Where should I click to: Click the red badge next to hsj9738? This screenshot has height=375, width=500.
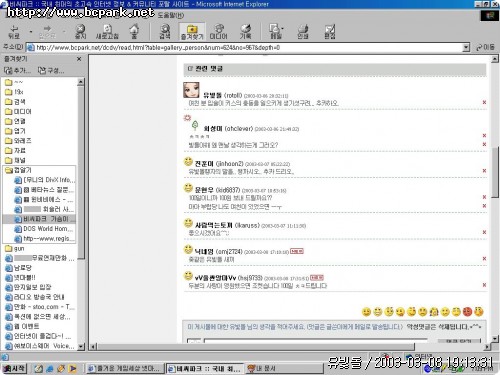(x=317, y=277)
